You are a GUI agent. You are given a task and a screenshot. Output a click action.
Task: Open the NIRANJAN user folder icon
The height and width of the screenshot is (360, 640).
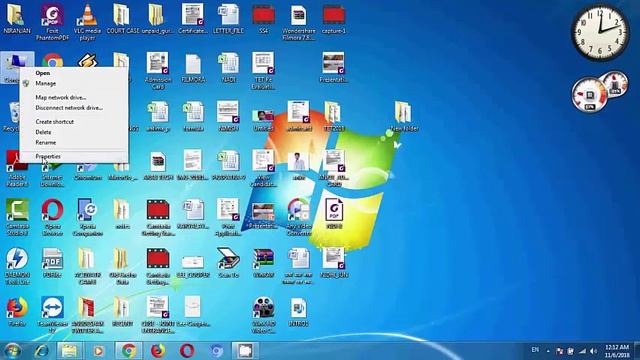point(17,19)
